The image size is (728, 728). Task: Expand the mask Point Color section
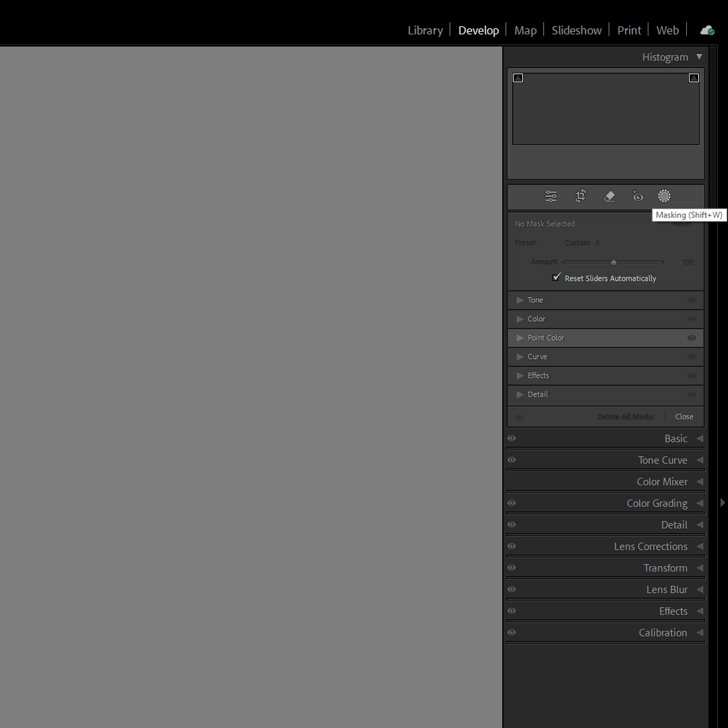[520, 338]
